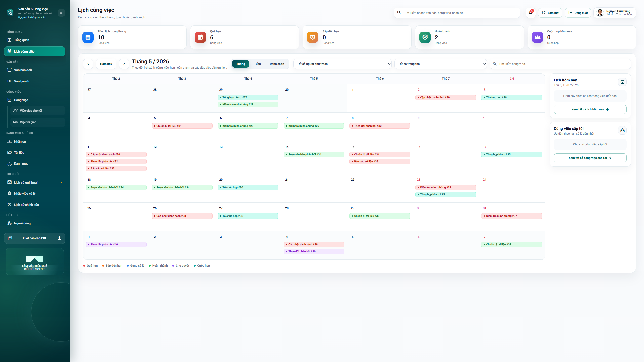Click the purple Chờ duyệt legend dot

tap(173, 266)
